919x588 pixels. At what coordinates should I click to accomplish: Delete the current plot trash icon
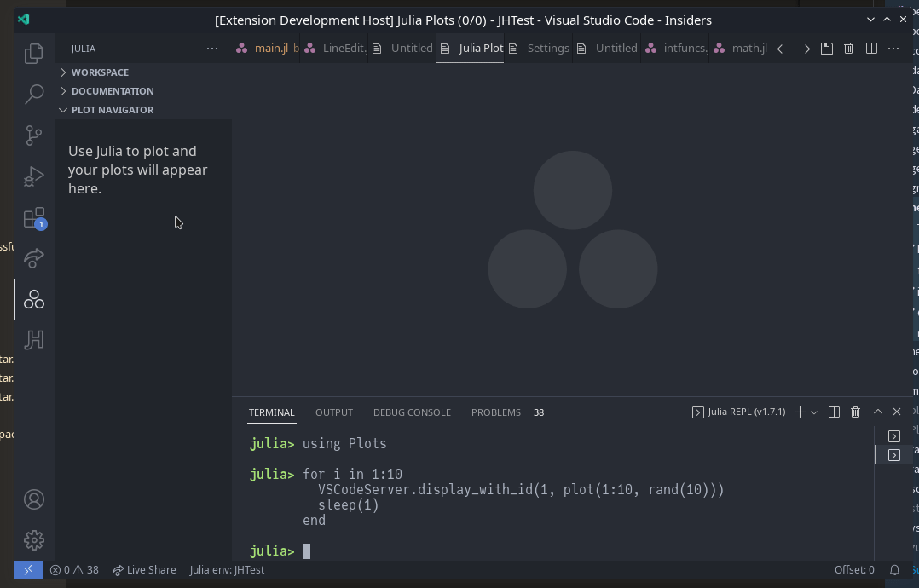[849, 49]
